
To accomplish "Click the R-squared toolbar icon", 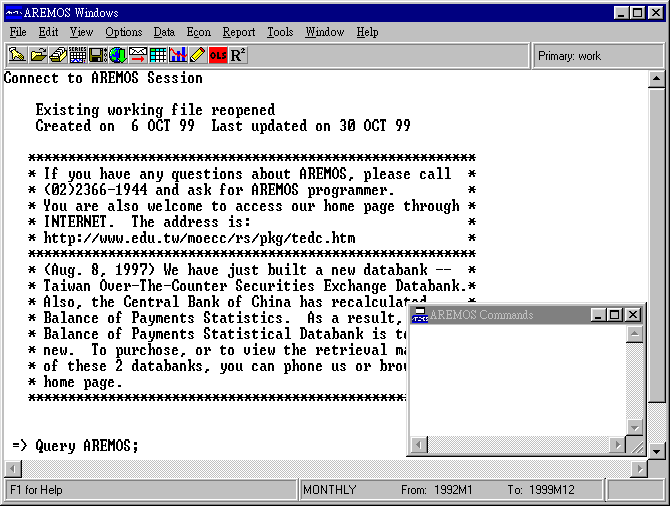I will click(x=238, y=55).
